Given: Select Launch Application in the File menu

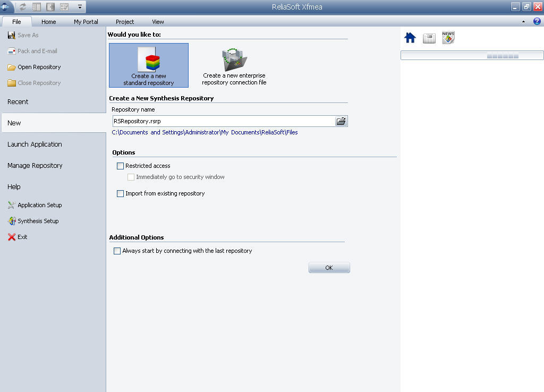Looking at the screenshot, I should [x=53, y=144].
